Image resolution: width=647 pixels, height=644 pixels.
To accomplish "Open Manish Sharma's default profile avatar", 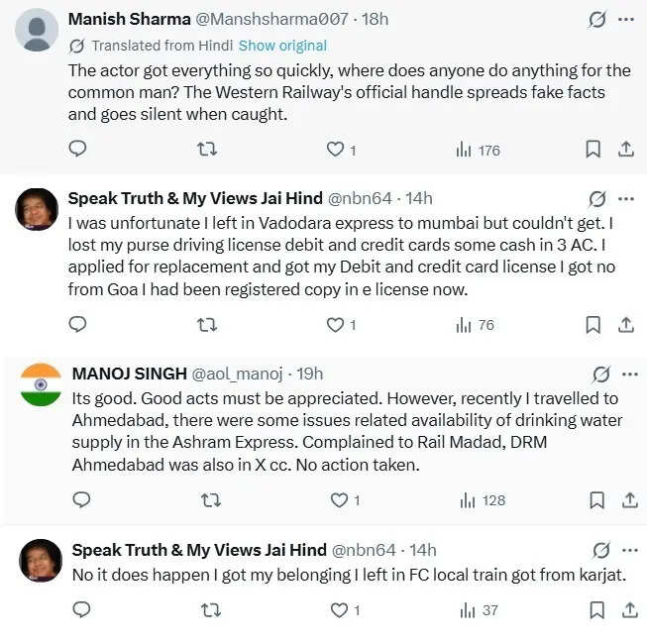I will pos(37,30).
